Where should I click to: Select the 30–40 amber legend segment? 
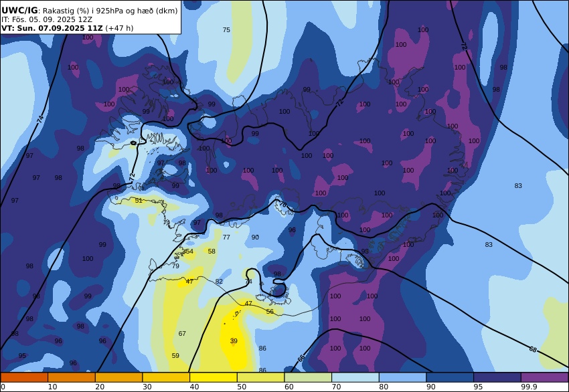coord(166,377)
